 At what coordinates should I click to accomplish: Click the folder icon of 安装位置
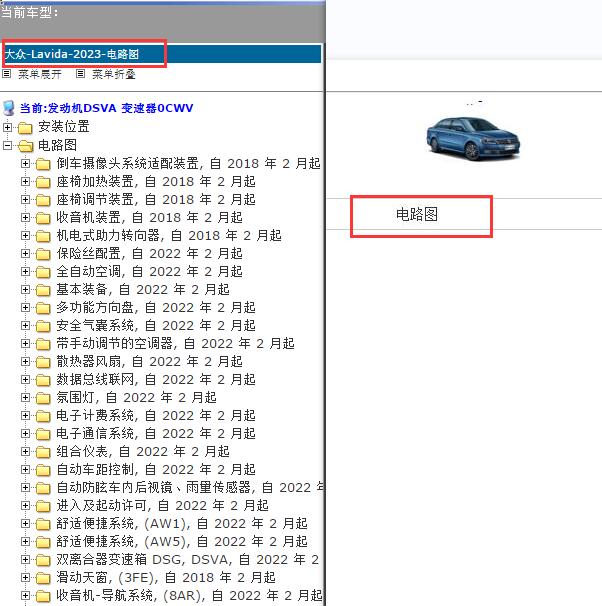[x=25, y=127]
